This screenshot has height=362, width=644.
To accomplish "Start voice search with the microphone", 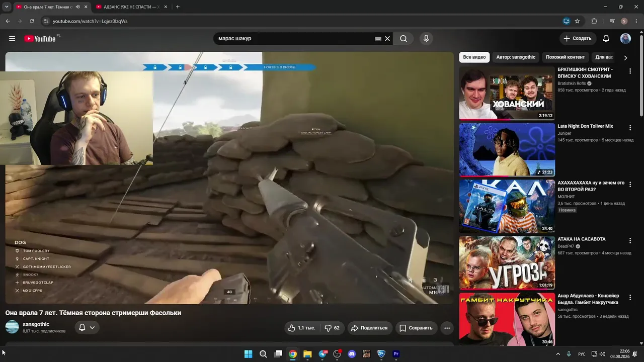I will tap(426, 39).
